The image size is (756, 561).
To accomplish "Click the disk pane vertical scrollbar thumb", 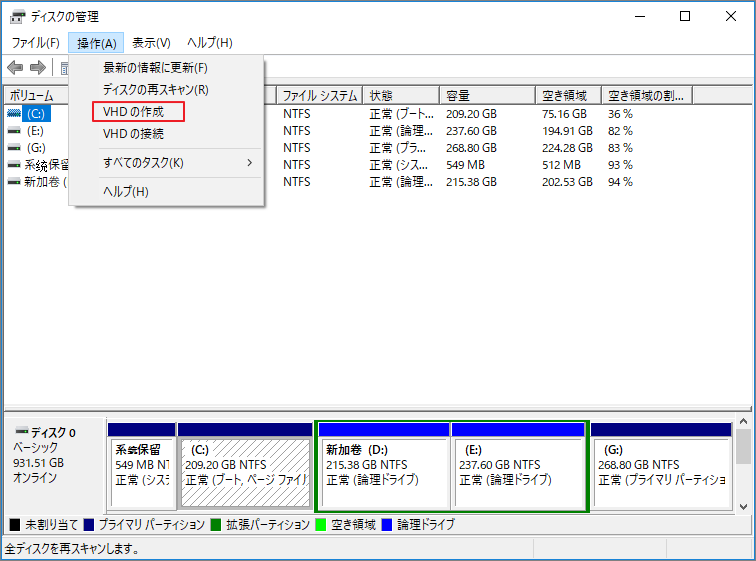I will [x=743, y=446].
